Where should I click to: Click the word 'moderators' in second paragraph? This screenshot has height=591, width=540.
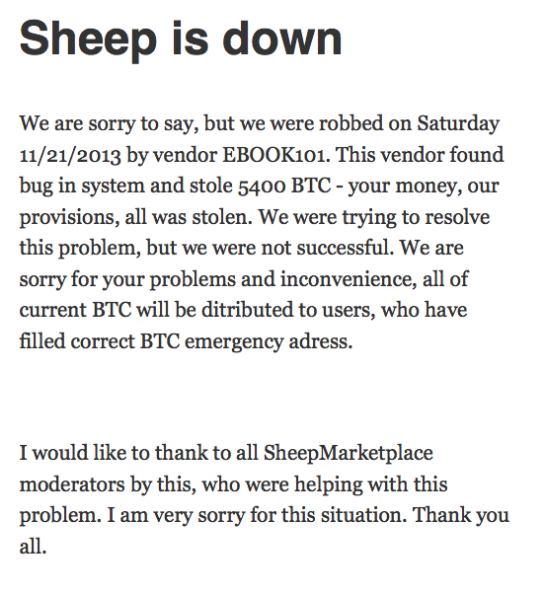[x=72, y=484]
